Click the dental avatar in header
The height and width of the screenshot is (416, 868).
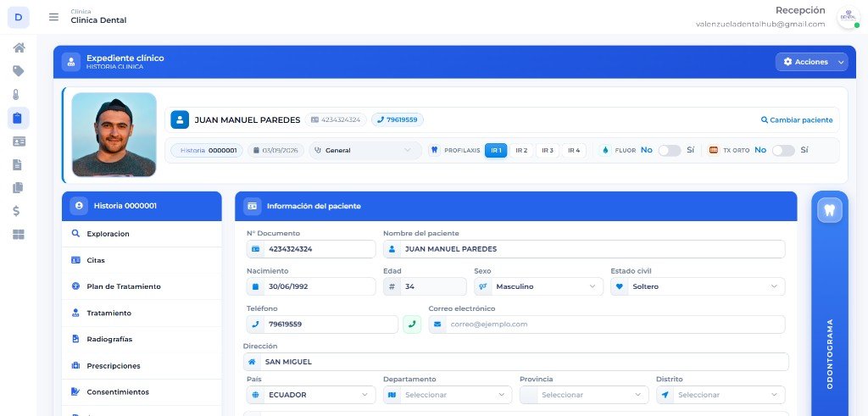tap(848, 17)
